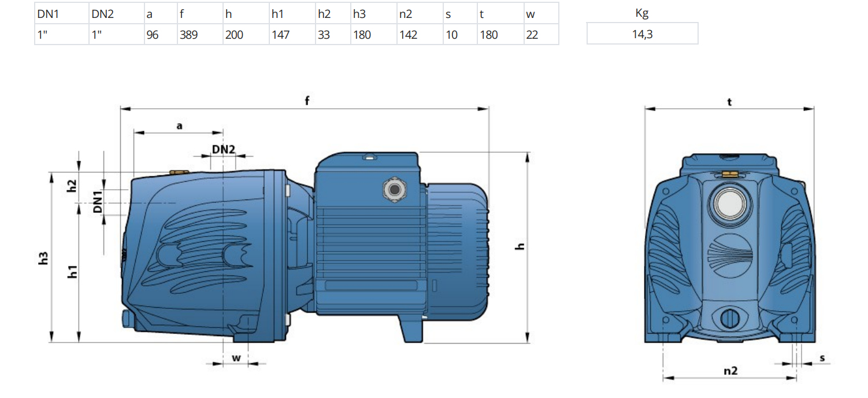Click the 14,3 weight value box
Image resolution: width=868 pixels, height=398 pixels.
click(642, 34)
